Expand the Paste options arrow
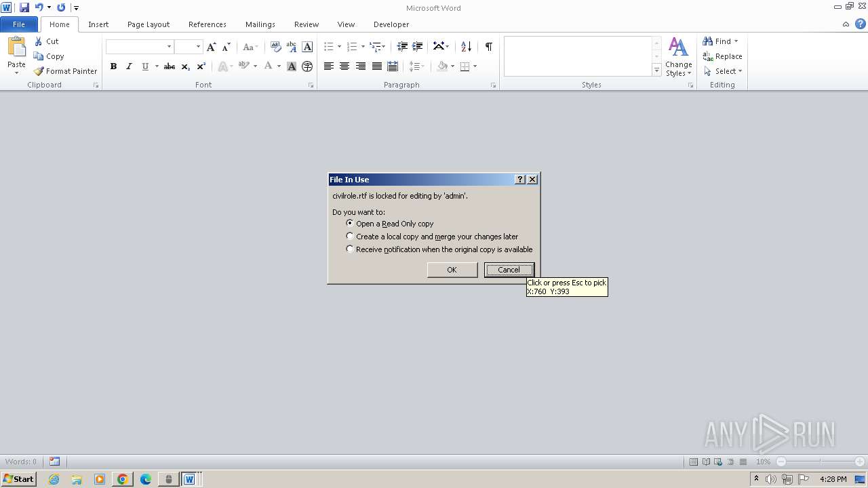Viewport: 868px width, 488px height. pyautogui.click(x=16, y=73)
